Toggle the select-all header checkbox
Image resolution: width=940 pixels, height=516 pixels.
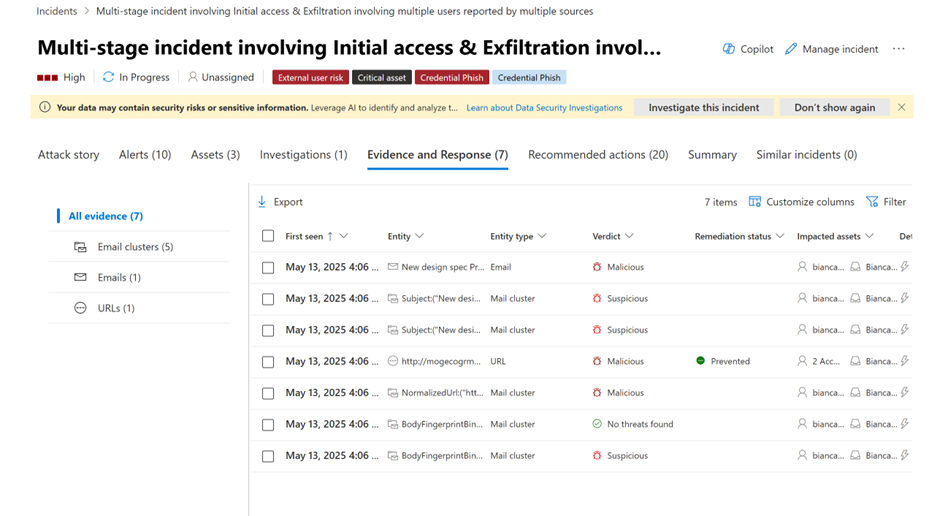268,236
